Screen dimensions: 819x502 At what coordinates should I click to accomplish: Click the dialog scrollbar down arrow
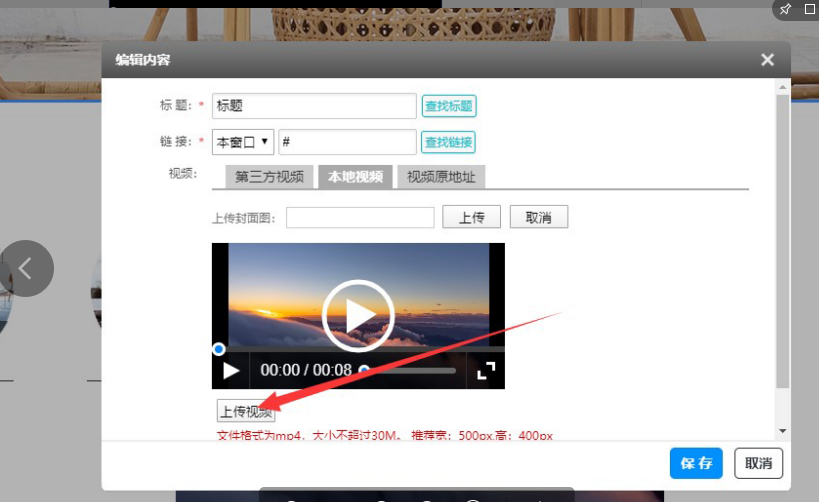[782, 431]
